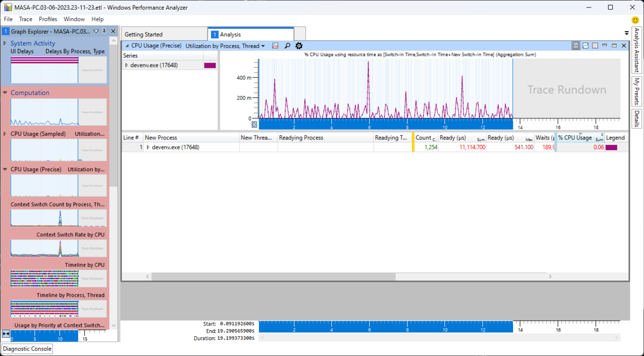
Task: Open Graph Explorer window options dropdown arrow
Action: click(x=96, y=32)
